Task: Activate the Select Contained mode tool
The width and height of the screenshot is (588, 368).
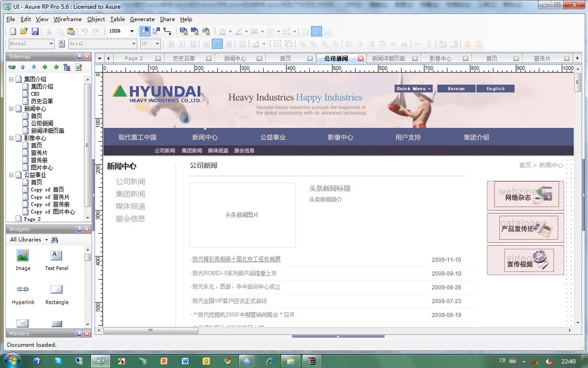Action: (156, 31)
